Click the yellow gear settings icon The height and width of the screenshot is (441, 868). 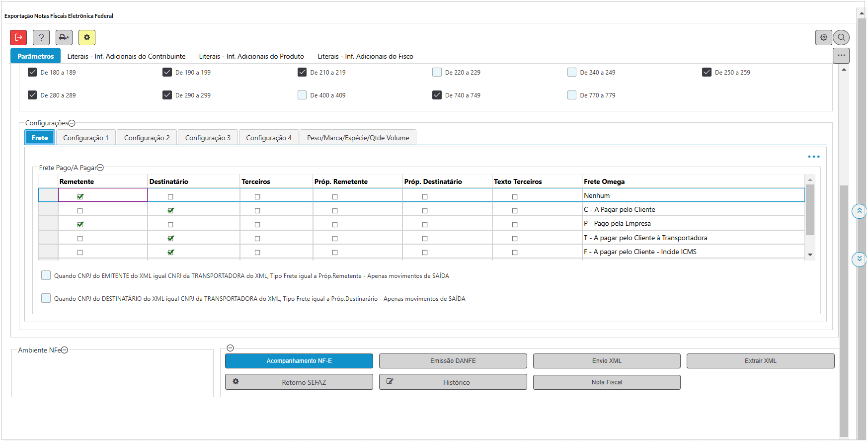[x=87, y=37]
